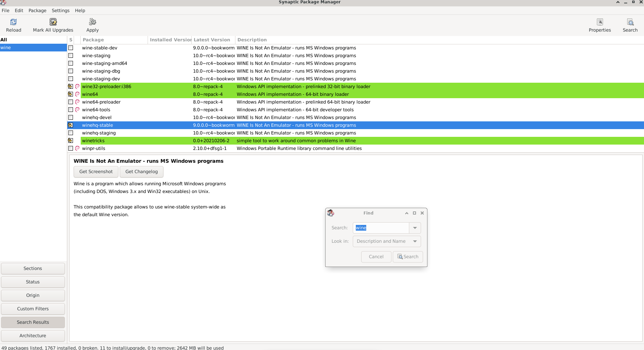The image size is (644, 350).
Task: Toggle the marked status icon for wine64
Action: tap(71, 94)
